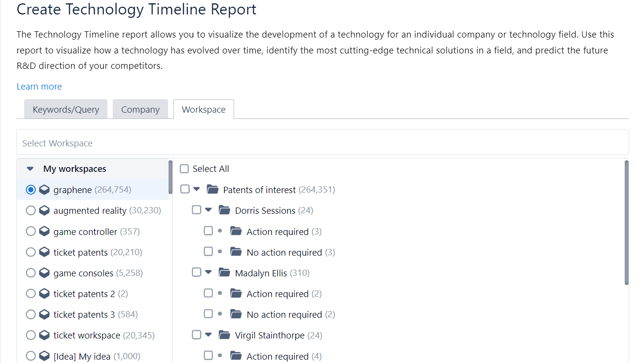
Task: Select the ticket patents 3 radio button
Action: 31,314
